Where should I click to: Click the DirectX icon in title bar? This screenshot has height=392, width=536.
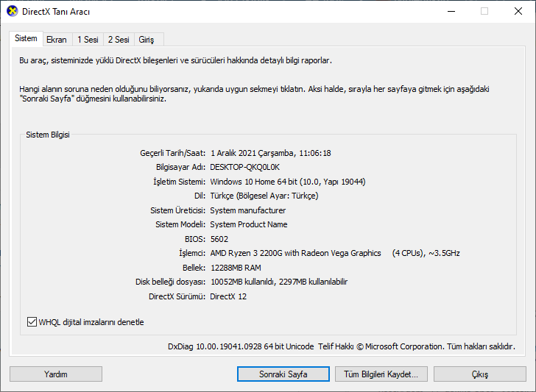(x=13, y=11)
